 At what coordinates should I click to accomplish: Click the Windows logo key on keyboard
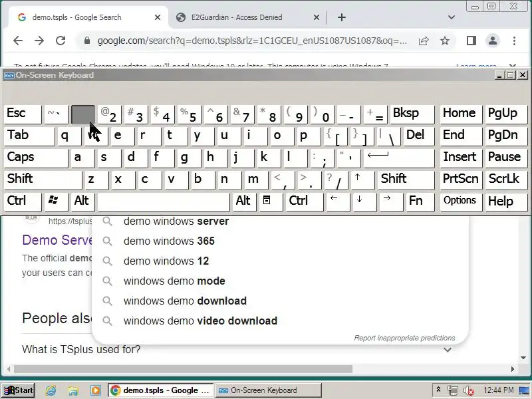pyautogui.click(x=56, y=201)
